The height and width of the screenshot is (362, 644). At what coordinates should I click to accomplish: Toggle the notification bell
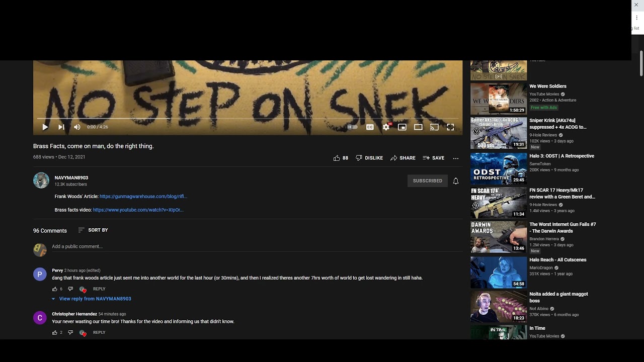point(456,181)
